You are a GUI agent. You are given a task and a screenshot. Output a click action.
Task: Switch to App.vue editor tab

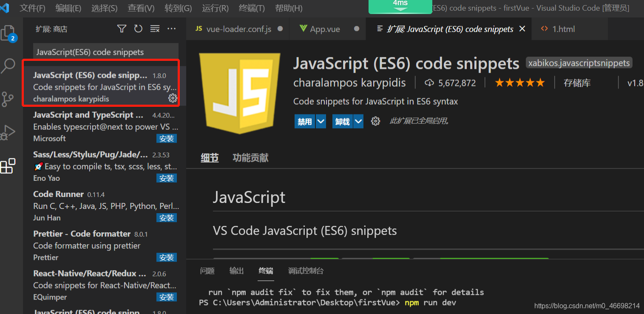click(327, 29)
